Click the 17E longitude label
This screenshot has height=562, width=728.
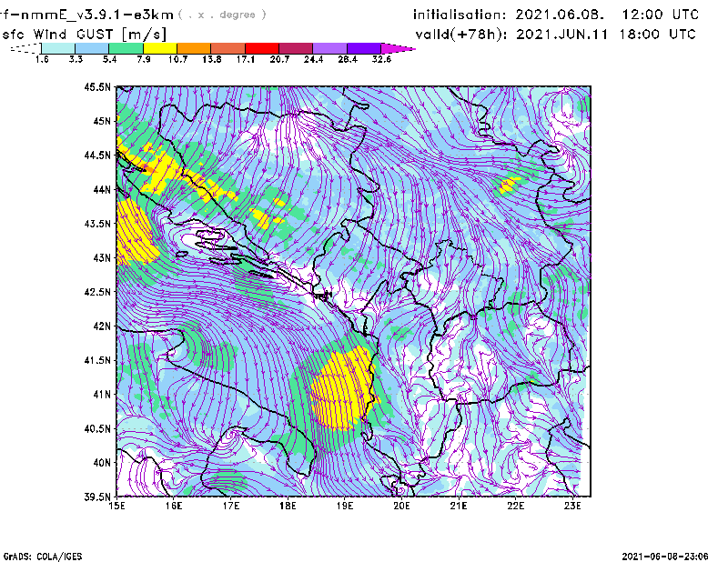pos(231,506)
